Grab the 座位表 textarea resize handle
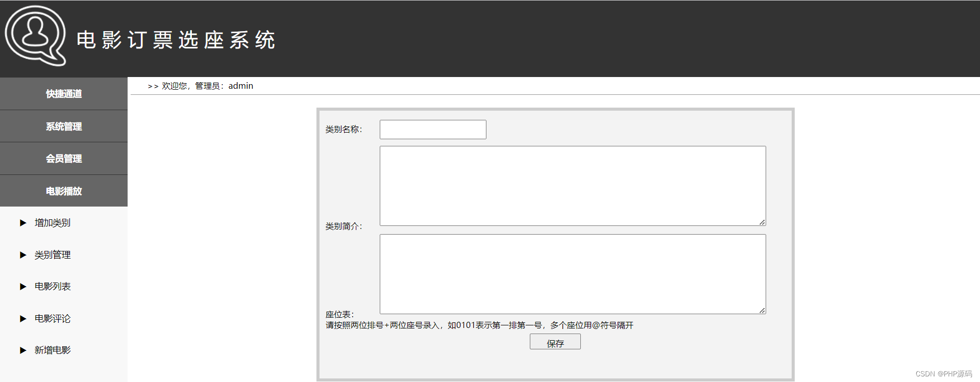This screenshot has height=382, width=980. click(x=762, y=310)
